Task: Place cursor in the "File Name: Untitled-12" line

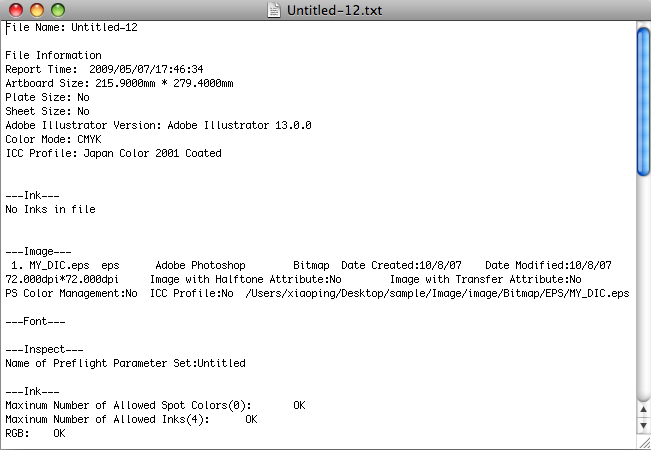Action: [72, 28]
